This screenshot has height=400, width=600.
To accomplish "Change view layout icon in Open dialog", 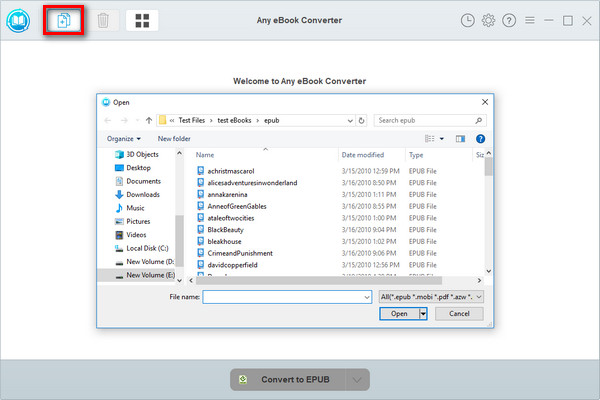I will (x=430, y=139).
